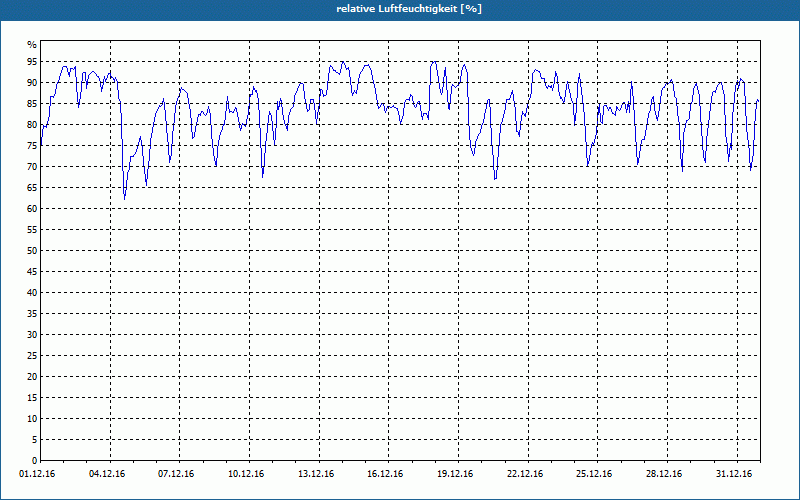Click the y-axis value 25
This screenshot has height=500, width=800.
click(32, 356)
